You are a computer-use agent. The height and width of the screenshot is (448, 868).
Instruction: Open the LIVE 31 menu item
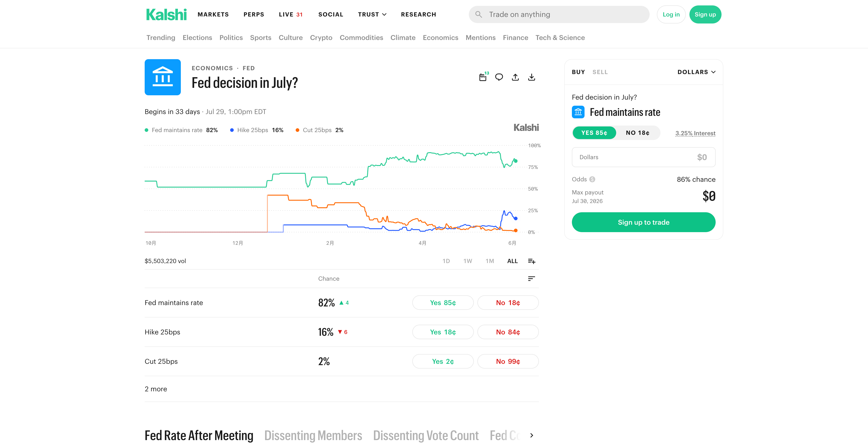click(x=290, y=14)
